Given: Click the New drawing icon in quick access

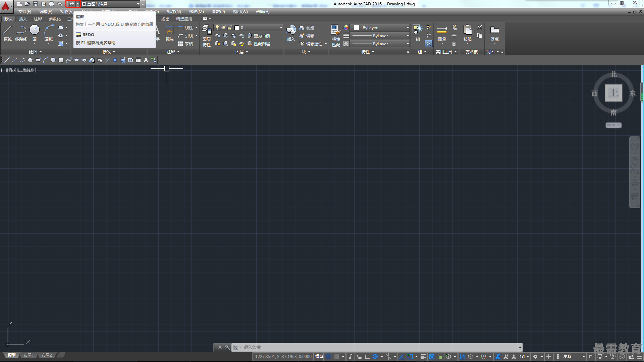Looking at the screenshot, I should 19,4.
